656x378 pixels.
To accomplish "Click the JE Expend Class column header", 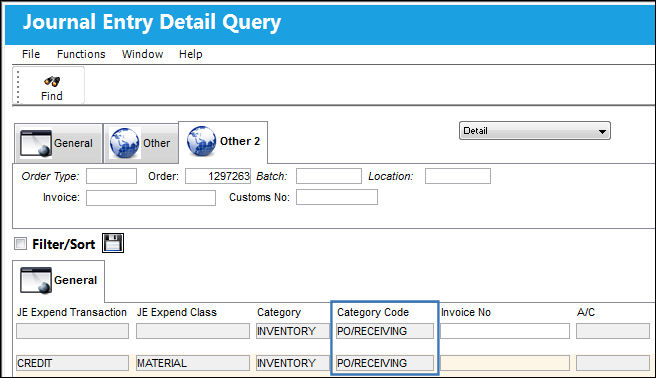I will (x=177, y=312).
